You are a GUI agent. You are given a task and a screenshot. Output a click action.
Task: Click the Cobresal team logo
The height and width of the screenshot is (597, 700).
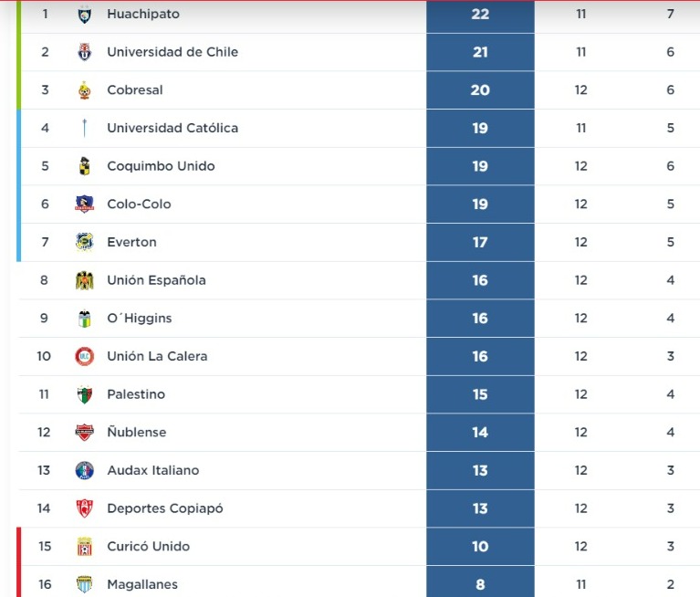click(84, 90)
